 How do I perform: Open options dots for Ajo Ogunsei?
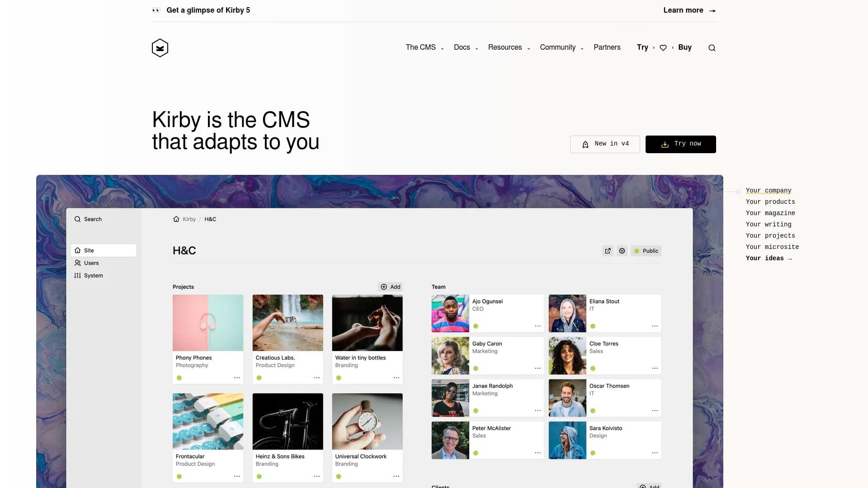point(538,326)
